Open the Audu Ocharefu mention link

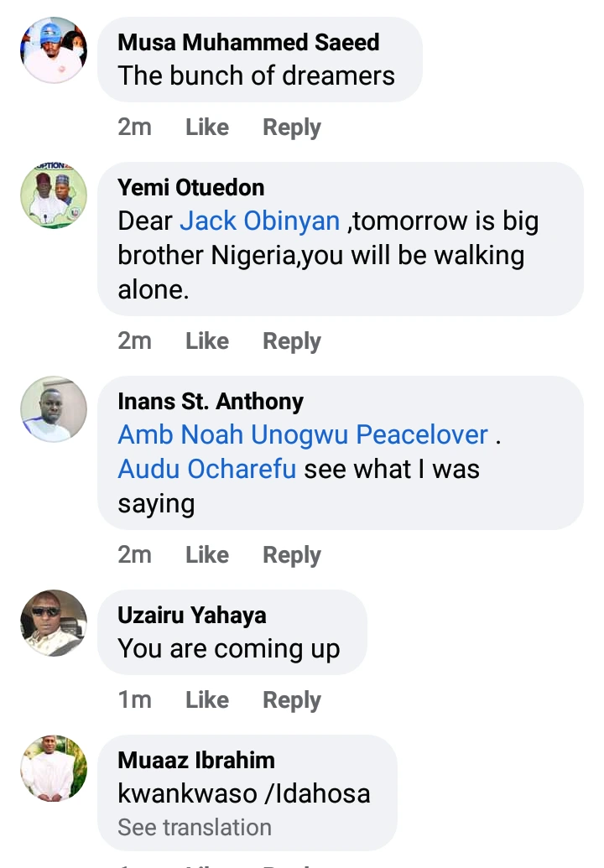[x=207, y=469]
